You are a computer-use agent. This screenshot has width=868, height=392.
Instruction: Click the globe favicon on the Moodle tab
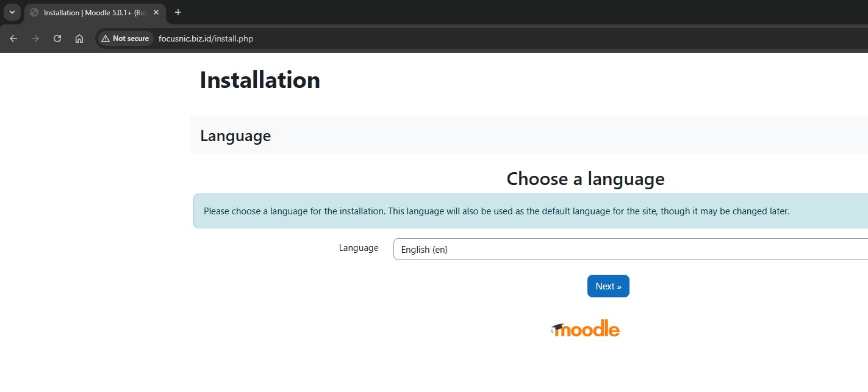[34, 12]
